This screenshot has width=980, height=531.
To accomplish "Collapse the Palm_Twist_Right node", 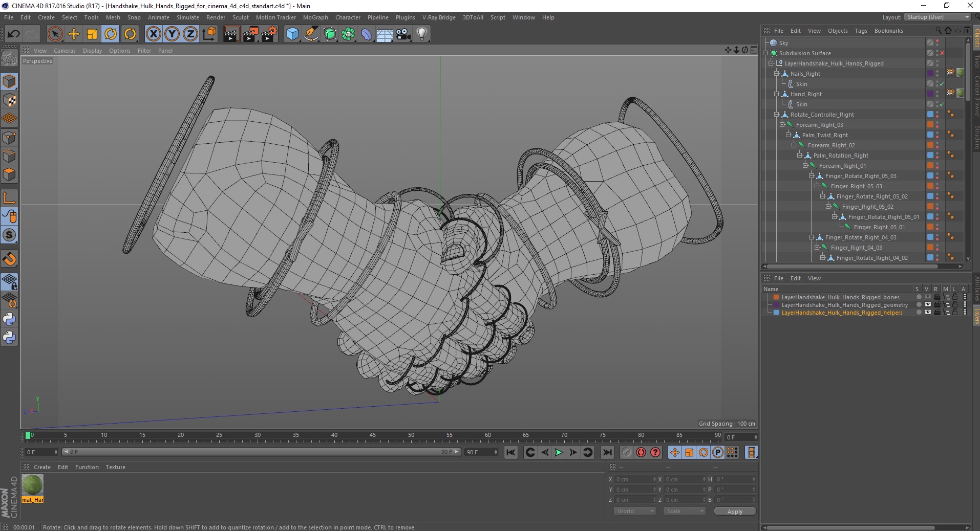I will (x=789, y=135).
